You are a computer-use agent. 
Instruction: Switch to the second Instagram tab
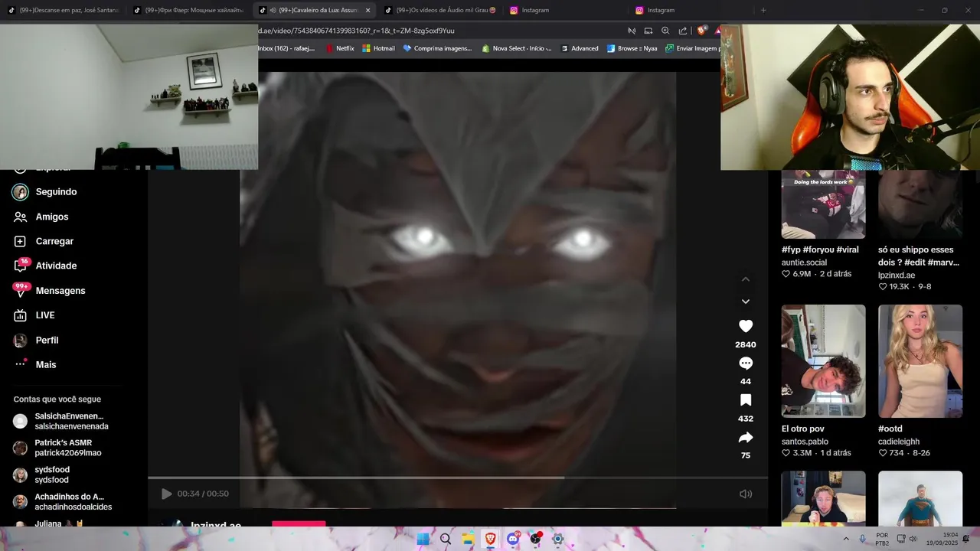click(x=691, y=10)
